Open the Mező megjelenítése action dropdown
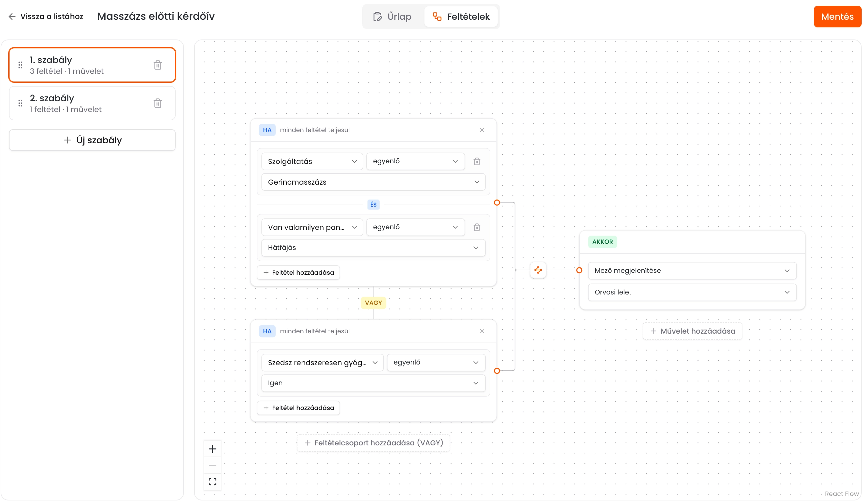 (692, 271)
